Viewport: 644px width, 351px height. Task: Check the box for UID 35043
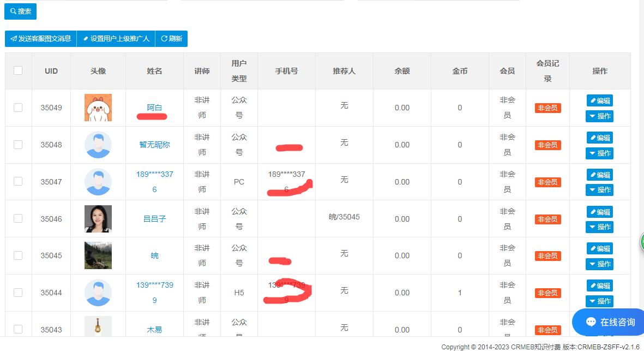18,329
